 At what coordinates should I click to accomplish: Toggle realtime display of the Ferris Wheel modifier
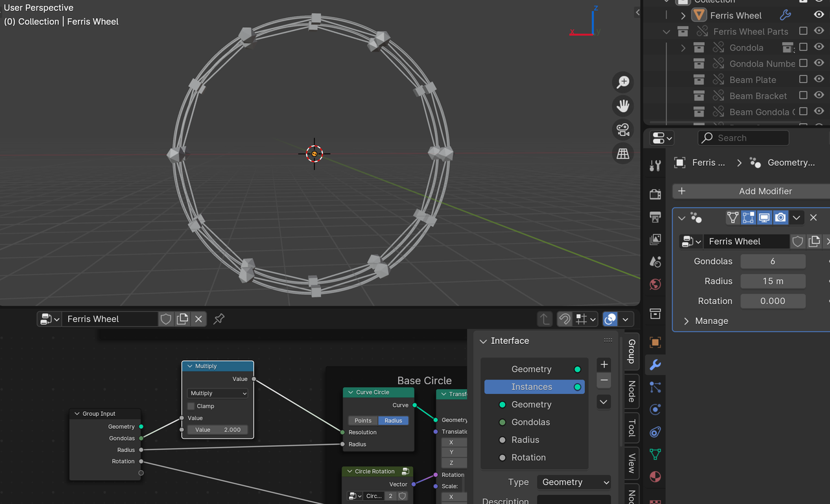pos(765,218)
